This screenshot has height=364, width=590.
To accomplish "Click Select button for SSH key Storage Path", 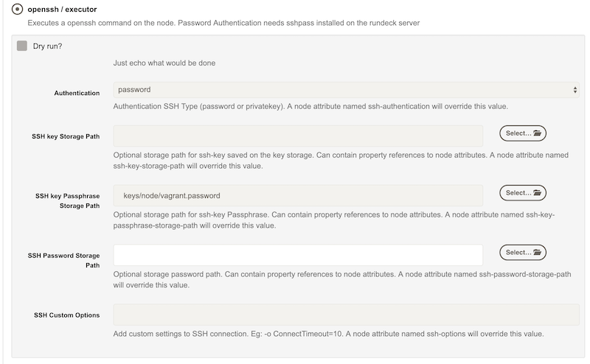I will (523, 133).
